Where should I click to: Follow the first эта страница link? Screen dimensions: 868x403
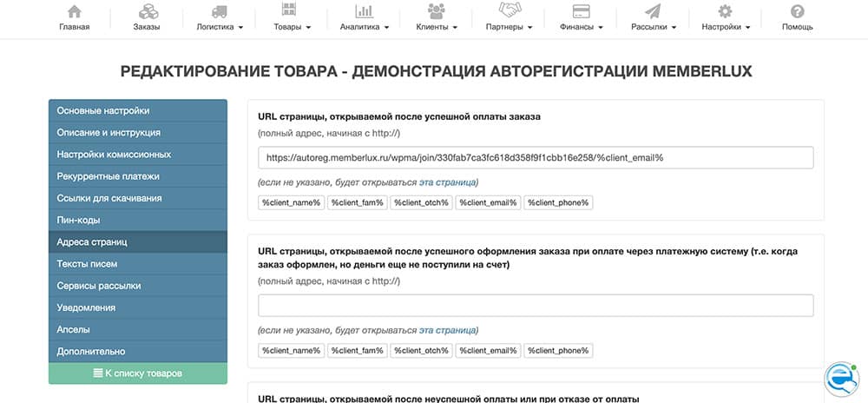[x=447, y=182]
